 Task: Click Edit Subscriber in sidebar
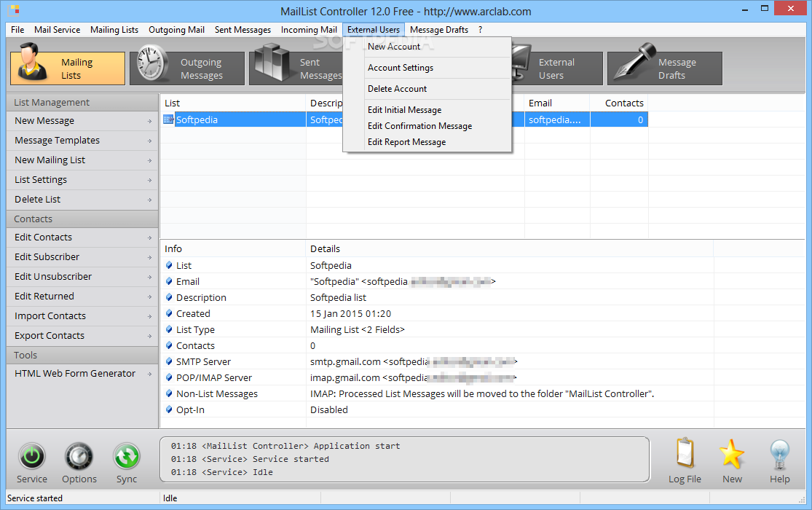point(82,257)
